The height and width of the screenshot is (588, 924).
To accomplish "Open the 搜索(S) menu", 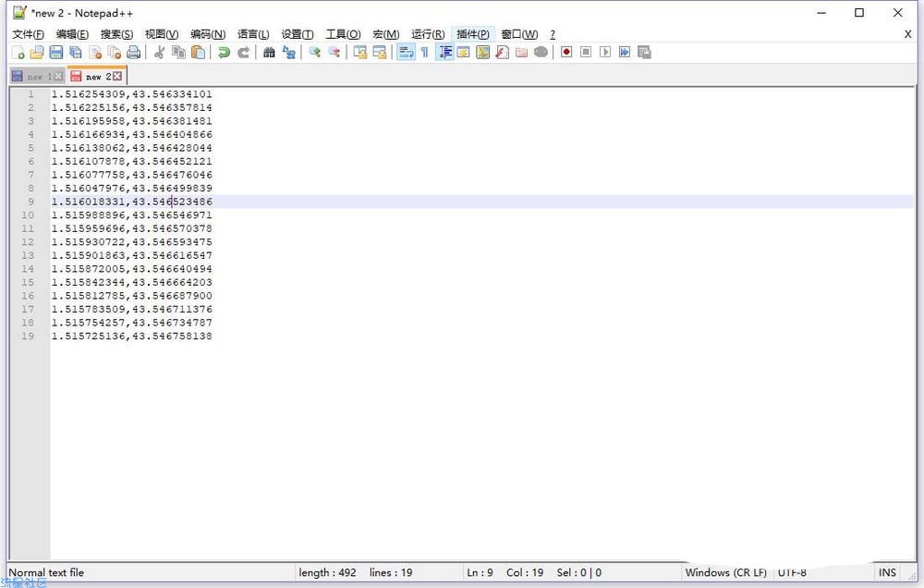I will pyautogui.click(x=116, y=34).
